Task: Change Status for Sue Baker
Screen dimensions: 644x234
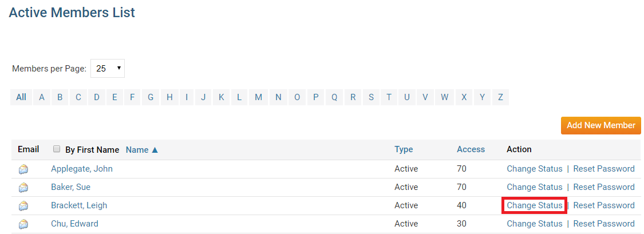Action: pyautogui.click(x=535, y=187)
